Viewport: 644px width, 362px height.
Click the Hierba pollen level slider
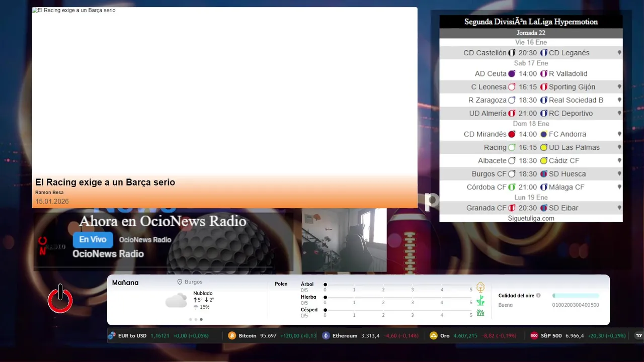[398, 297]
